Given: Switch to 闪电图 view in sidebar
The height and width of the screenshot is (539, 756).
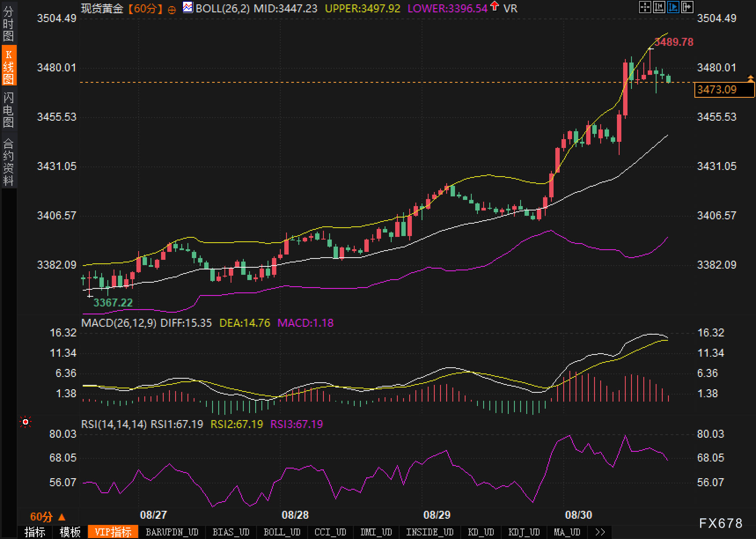Looking at the screenshot, I should pos(8,109).
